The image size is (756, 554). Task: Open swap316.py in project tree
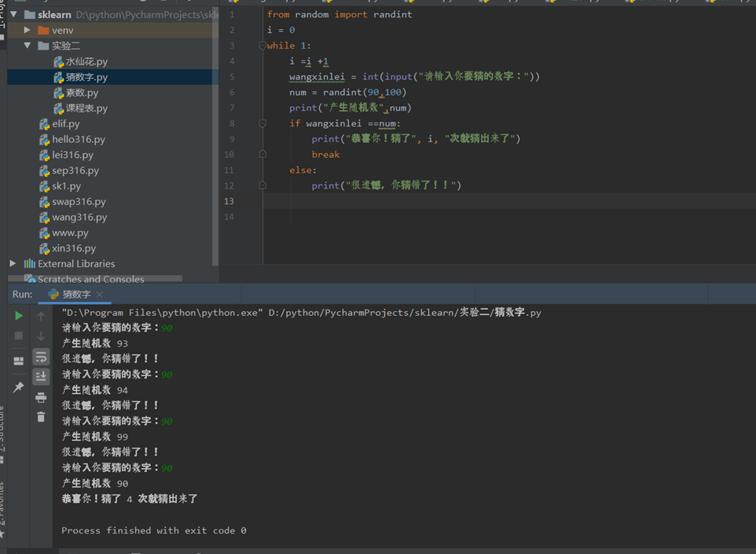pyautogui.click(x=72, y=201)
